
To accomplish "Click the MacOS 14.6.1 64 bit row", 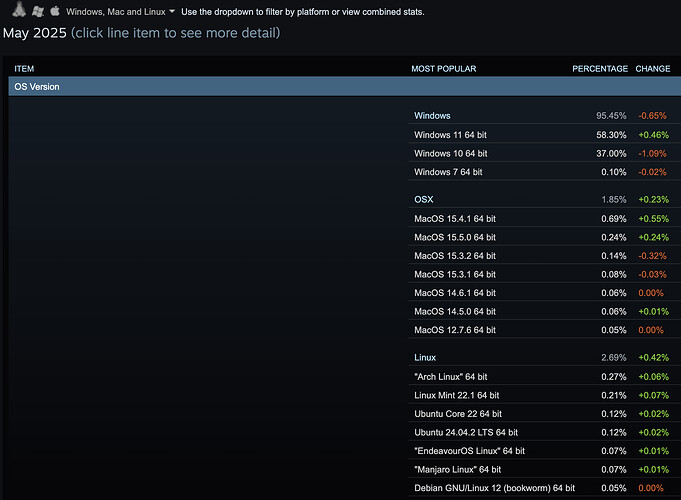I will click(x=545, y=293).
